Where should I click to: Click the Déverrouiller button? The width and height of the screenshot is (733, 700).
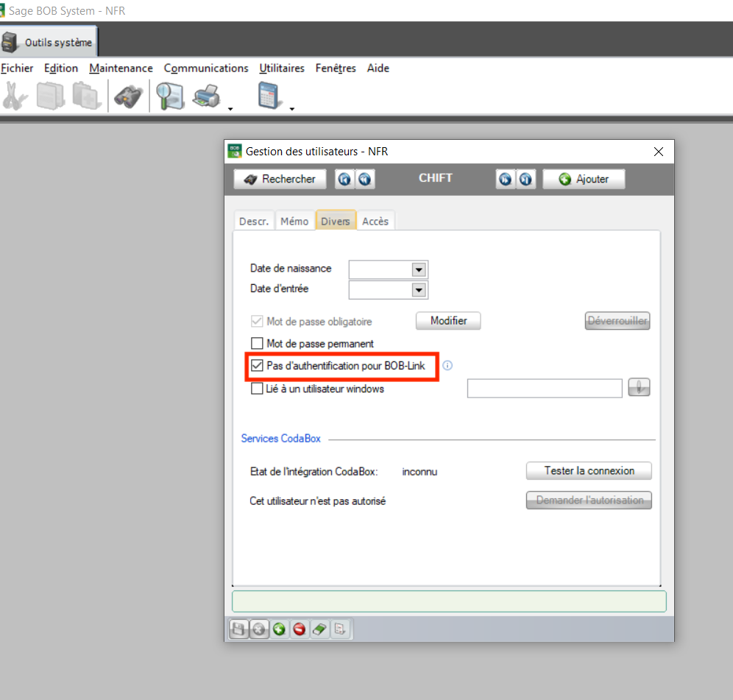(617, 321)
